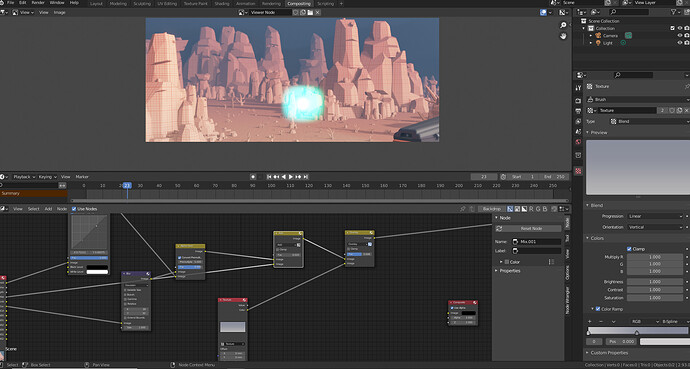This screenshot has height=369, width=690.
Task: Jump to the end frame of the timeline
Action: pos(306,177)
